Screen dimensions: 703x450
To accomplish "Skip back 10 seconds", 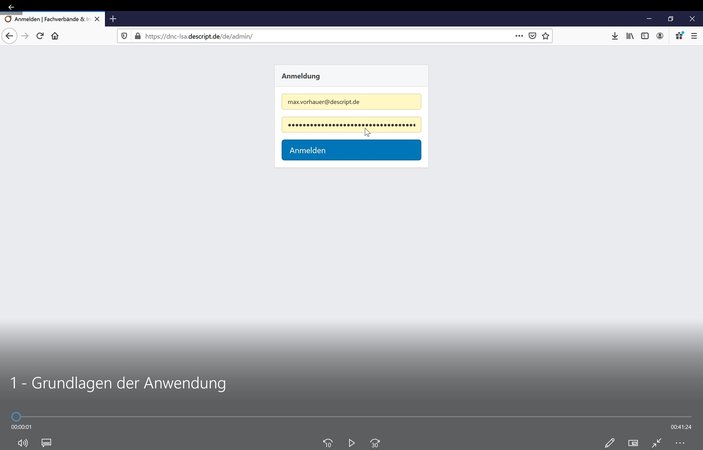I will 328,443.
